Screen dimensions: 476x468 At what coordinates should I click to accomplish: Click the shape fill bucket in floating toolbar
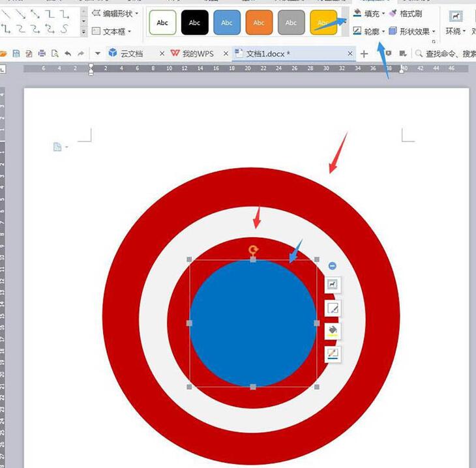[333, 330]
